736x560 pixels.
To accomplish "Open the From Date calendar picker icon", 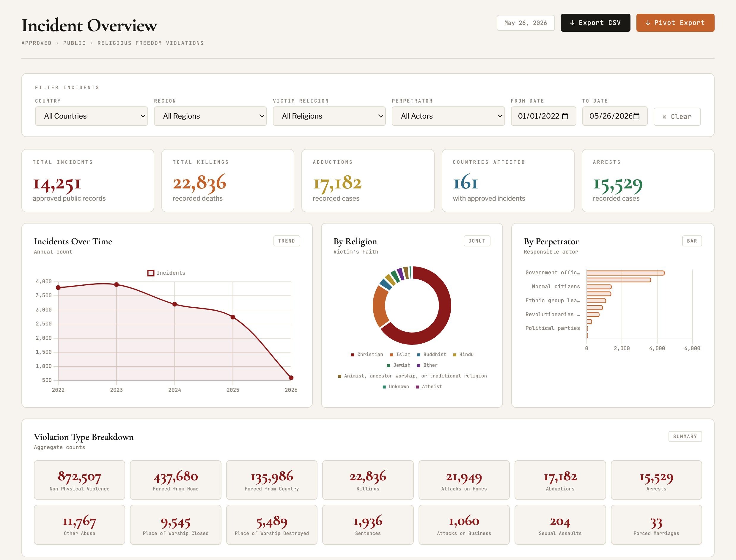I will click(x=565, y=116).
